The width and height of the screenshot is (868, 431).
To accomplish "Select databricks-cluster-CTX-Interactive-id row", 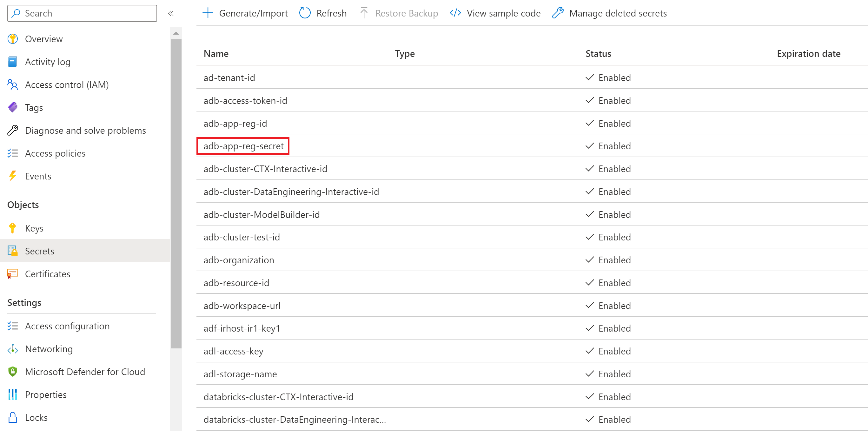I will pyautogui.click(x=532, y=397).
